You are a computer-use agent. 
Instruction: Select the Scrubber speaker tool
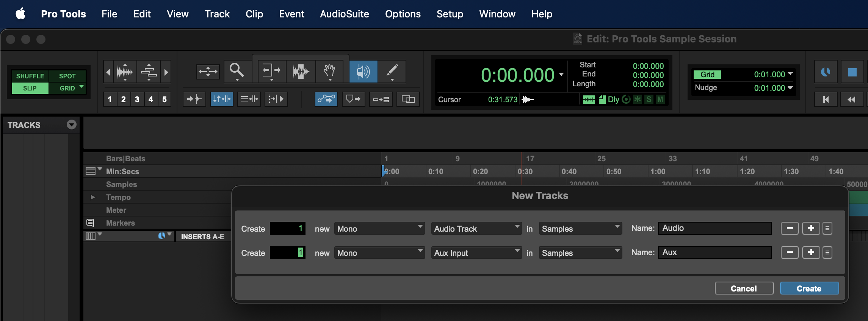363,71
